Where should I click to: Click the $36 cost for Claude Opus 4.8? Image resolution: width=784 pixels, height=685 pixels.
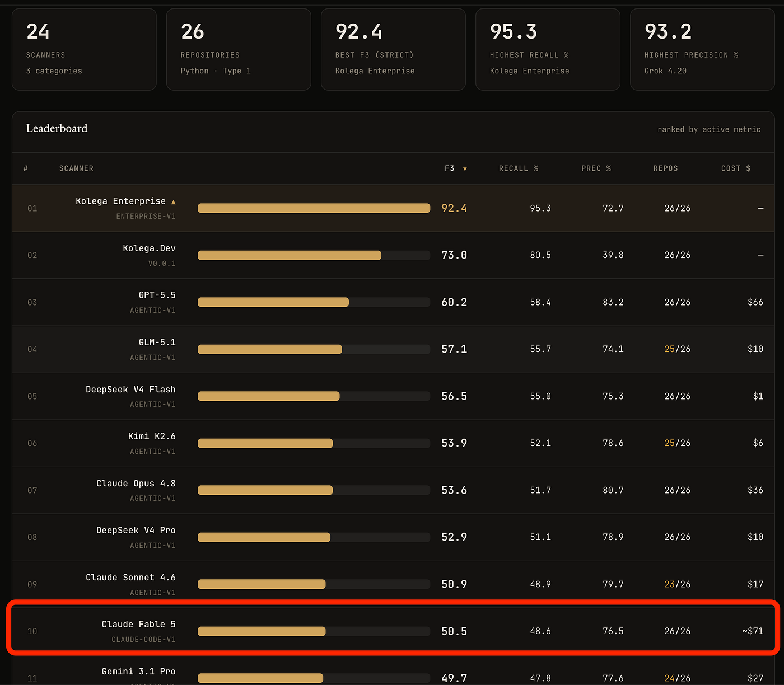click(755, 490)
